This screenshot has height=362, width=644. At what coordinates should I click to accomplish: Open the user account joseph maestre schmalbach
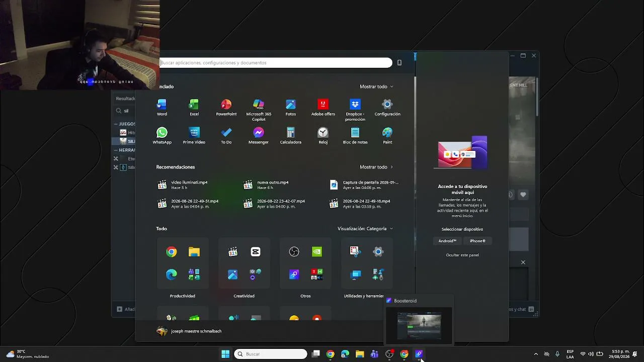coord(189,331)
